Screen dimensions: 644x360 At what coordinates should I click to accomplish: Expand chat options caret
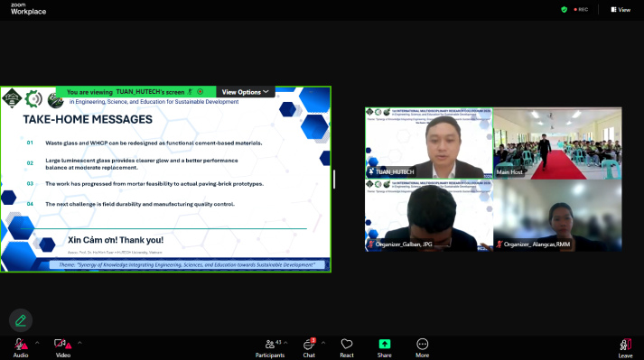323,343
